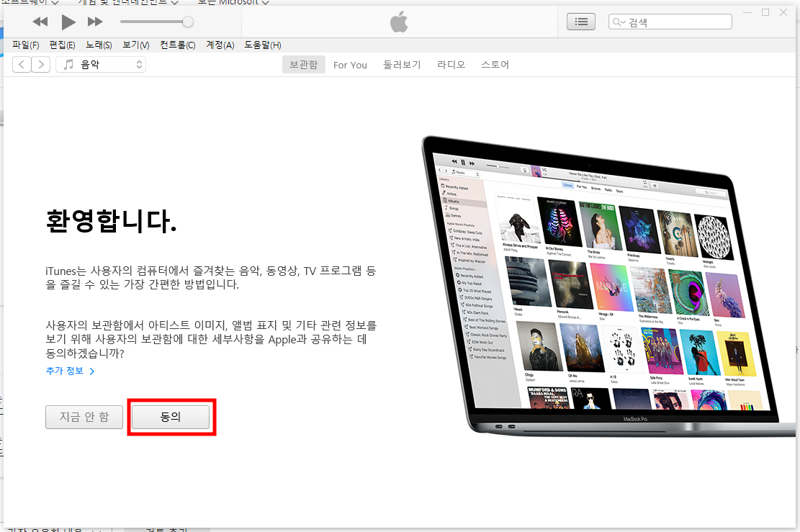Maximize the iTunes window
The image size is (800, 532).
click(765, 12)
